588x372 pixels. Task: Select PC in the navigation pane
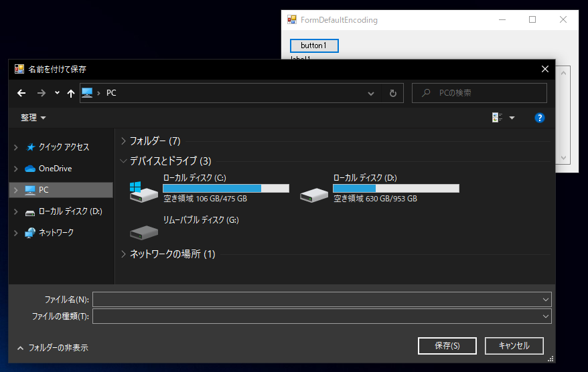pyautogui.click(x=61, y=190)
